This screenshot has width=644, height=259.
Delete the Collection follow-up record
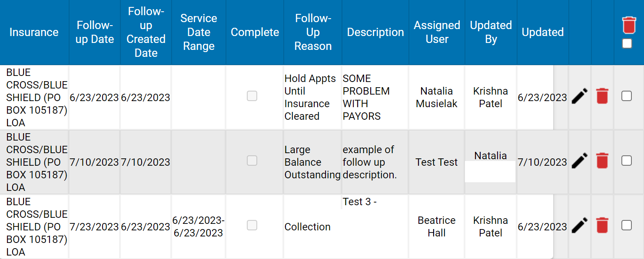[602, 225]
